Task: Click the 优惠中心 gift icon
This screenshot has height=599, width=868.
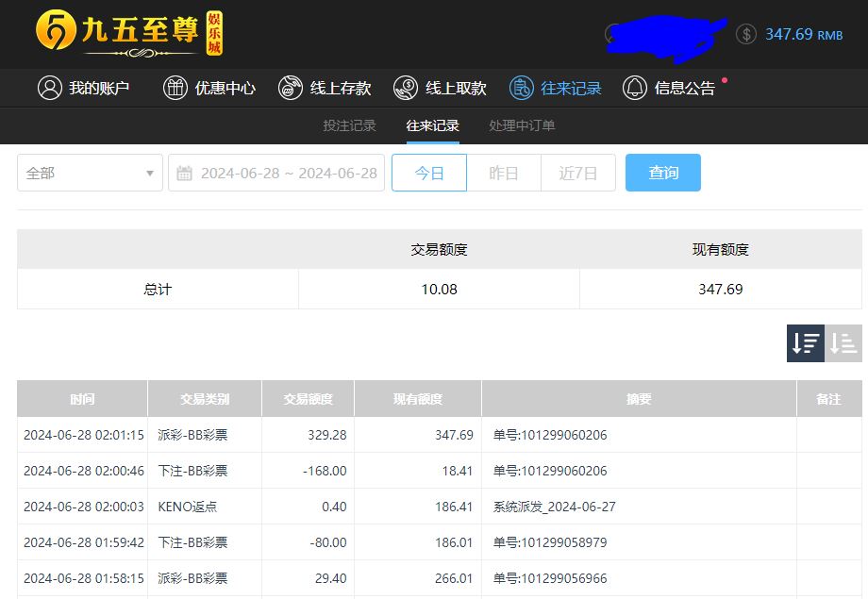Action: point(175,88)
